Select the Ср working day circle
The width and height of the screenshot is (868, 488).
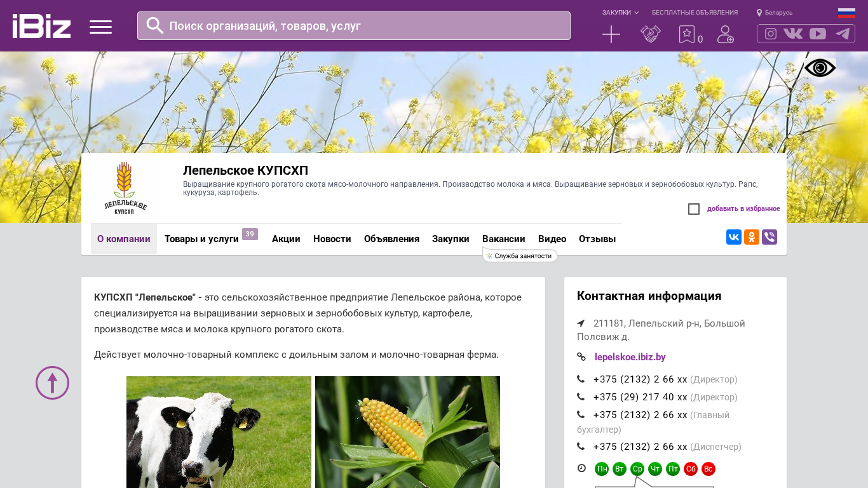(x=637, y=469)
